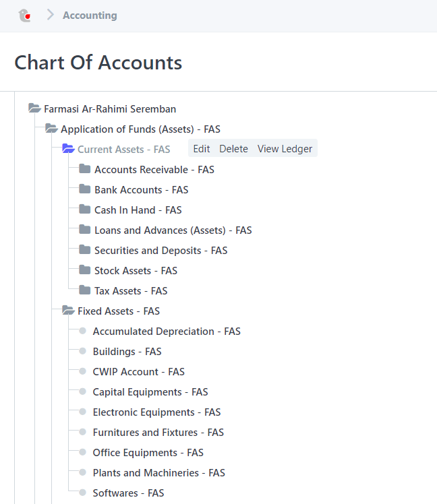
Task: Select the CWIP Account - FAS entry
Action: [138, 372]
